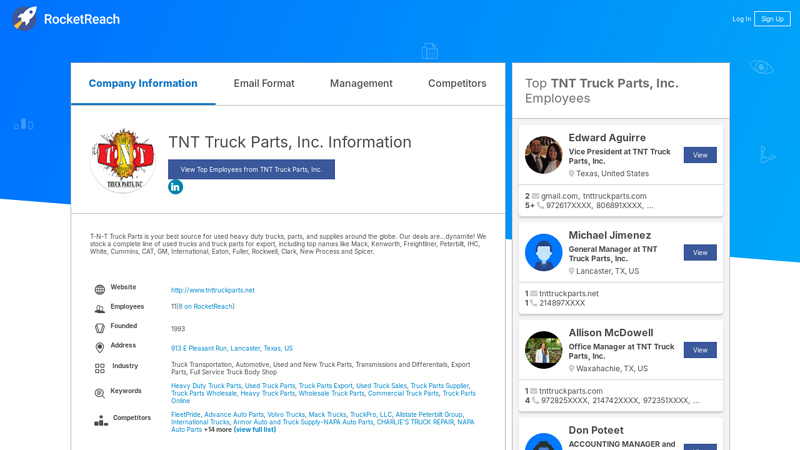Open the Competitors tab
The height and width of the screenshot is (450, 800).
pyautogui.click(x=457, y=84)
